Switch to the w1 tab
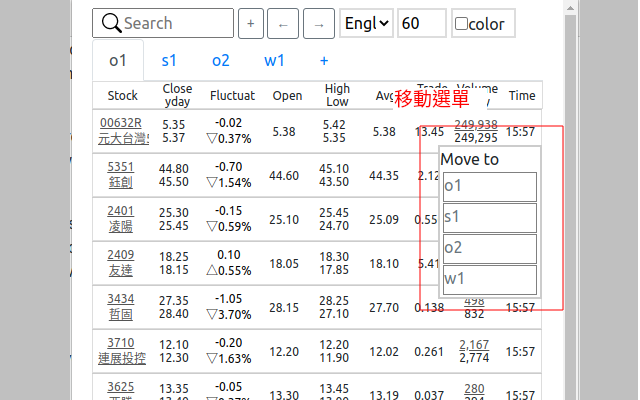The width and height of the screenshot is (640, 400). (274, 60)
